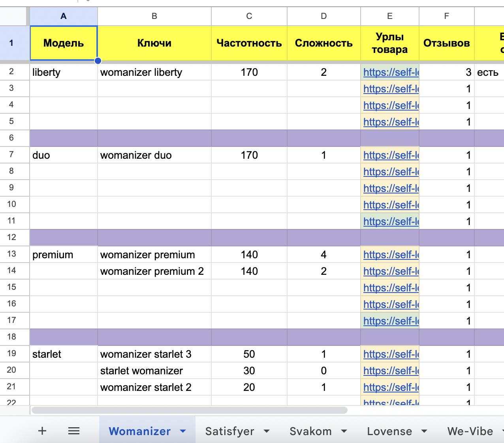Click the blue selection fill handle
Viewport: 504px width, 443px height.
98,60
